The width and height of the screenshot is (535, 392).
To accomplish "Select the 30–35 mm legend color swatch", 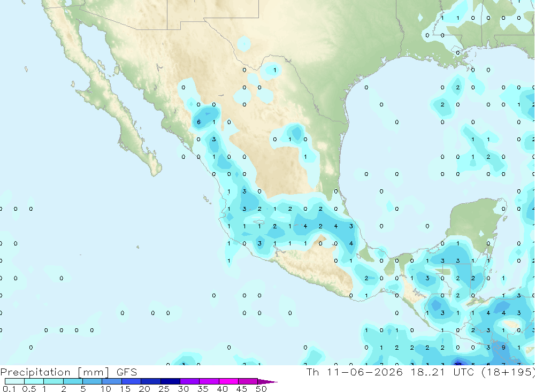I will pos(189,381).
